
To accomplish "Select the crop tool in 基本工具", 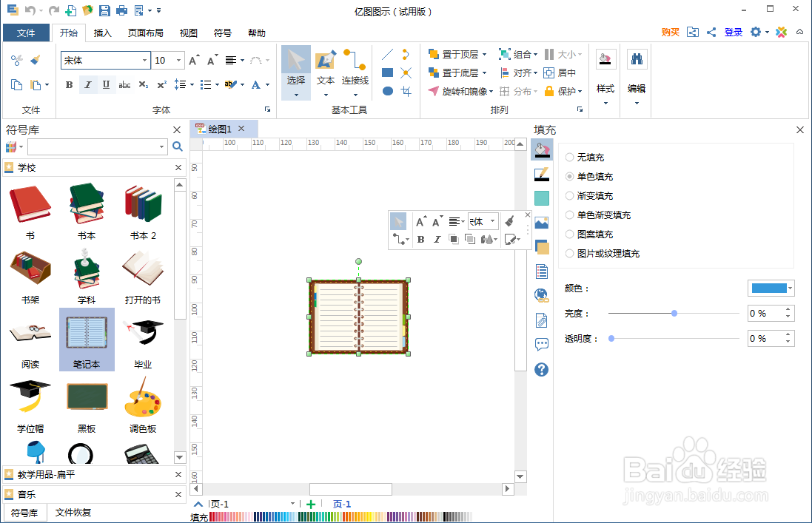I will 406,91.
